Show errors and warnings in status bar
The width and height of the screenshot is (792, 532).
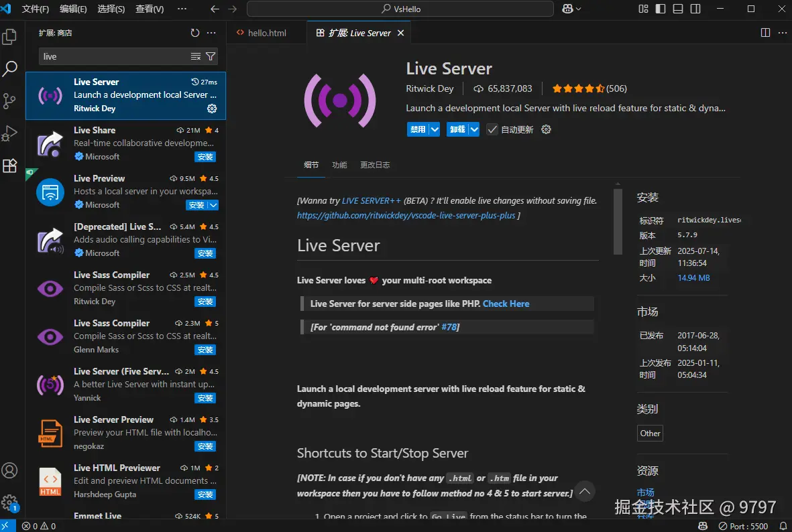pos(39,526)
